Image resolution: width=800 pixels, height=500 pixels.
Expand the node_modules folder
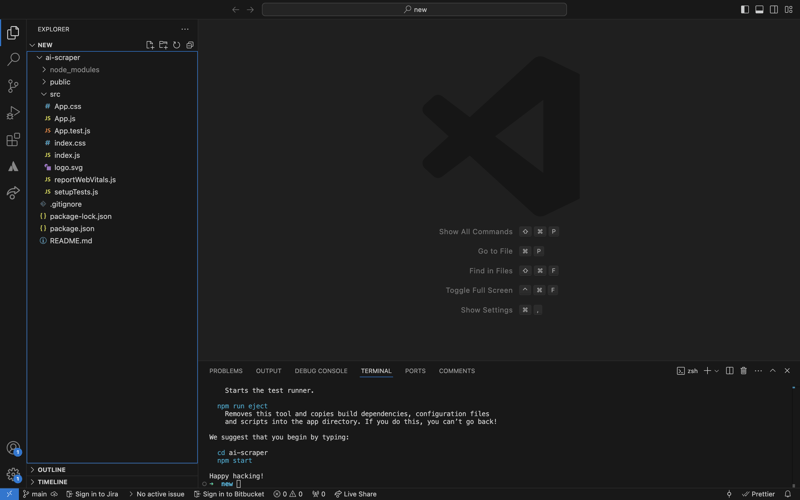pyautogui.click(x=44, y=70)
